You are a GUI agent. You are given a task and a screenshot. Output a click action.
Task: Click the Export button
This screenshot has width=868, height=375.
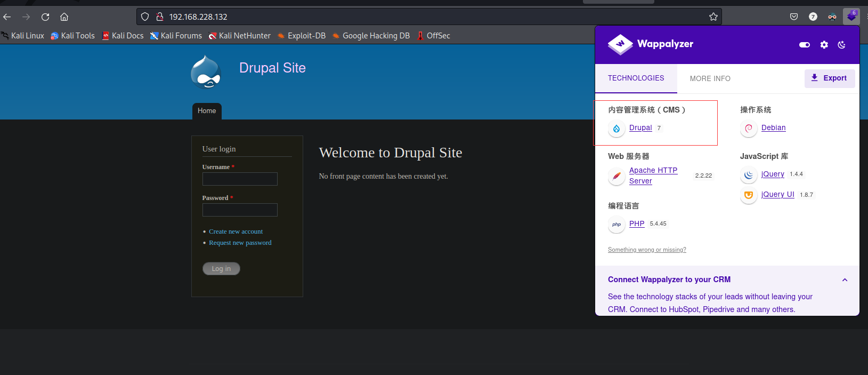(x=829, y=78)
